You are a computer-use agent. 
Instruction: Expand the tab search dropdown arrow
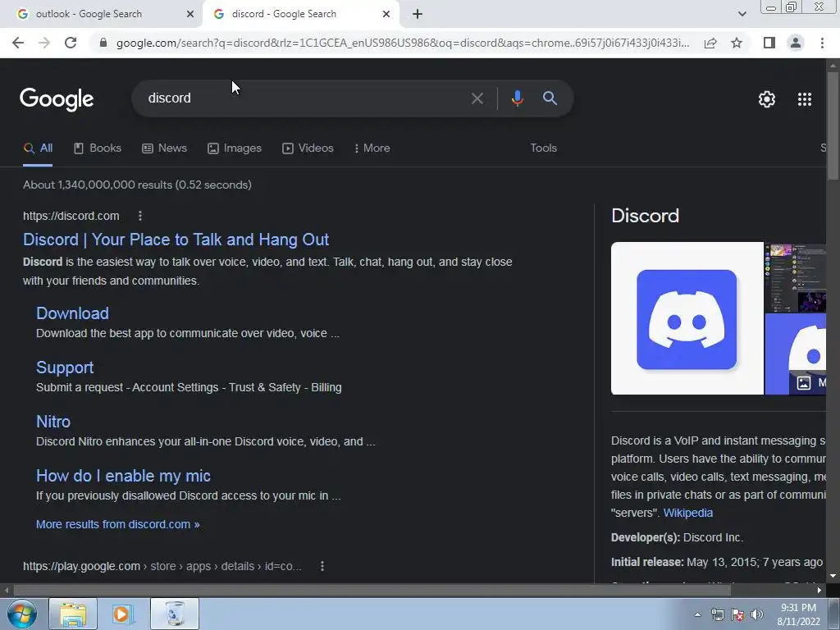coord(742,15)
